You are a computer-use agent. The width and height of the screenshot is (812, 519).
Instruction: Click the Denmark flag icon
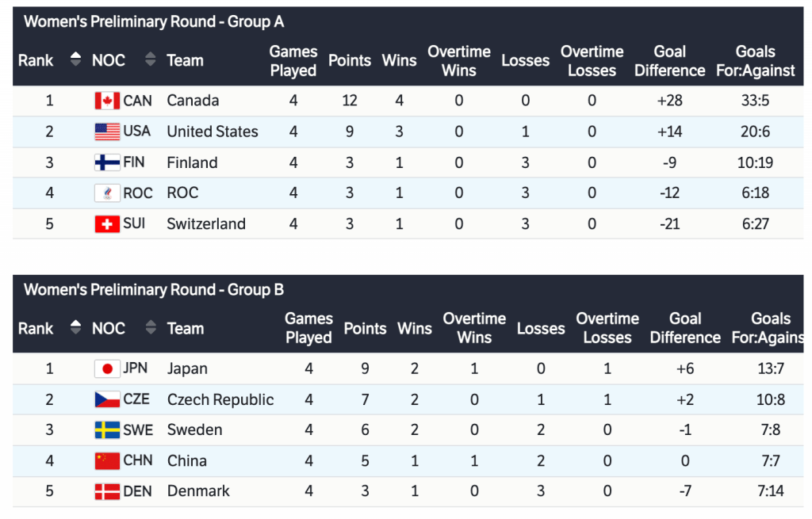coord(107,491)
